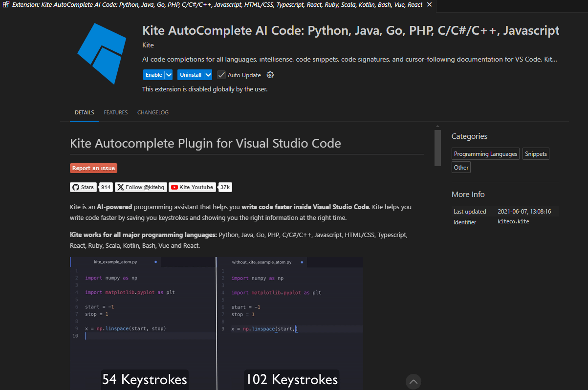Click the Uninstall button

click(191, 75)
